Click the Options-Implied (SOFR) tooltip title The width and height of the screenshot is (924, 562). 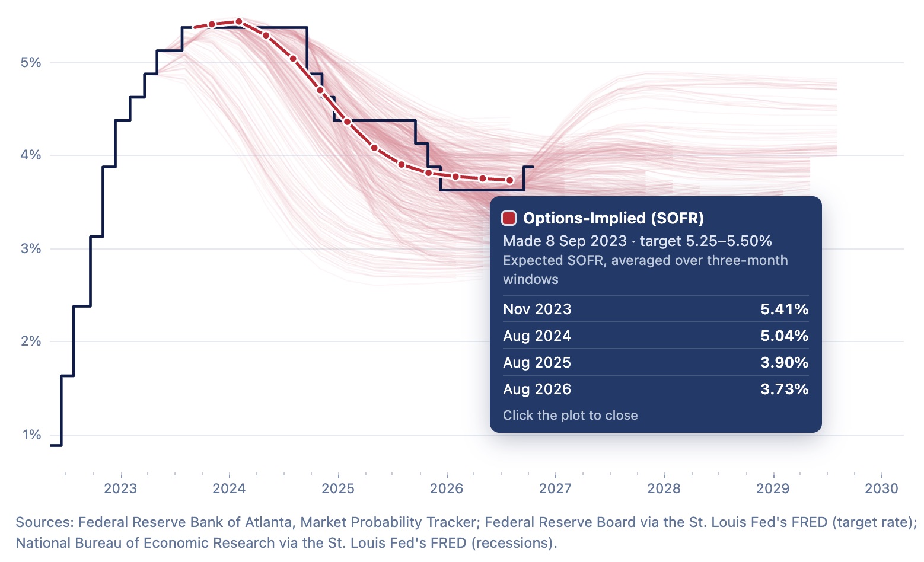click(613, 218)
